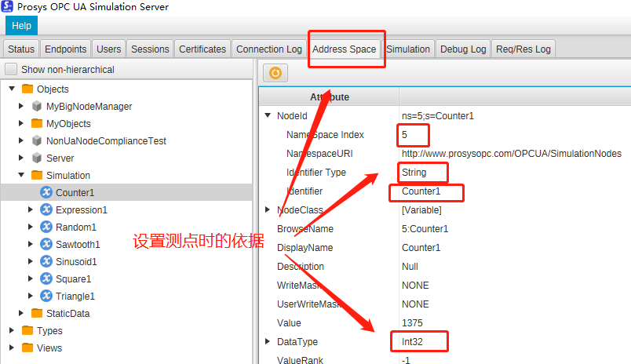Click the Simulation folder icon
This screenshot has width=631, height=364.
(37, 175)
